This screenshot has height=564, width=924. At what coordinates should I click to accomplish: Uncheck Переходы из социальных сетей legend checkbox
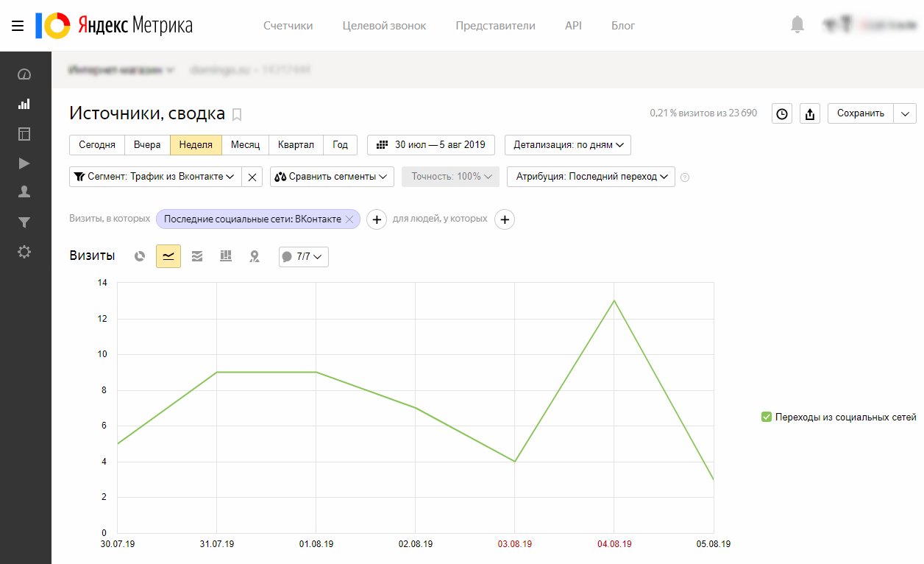point(766,417)
